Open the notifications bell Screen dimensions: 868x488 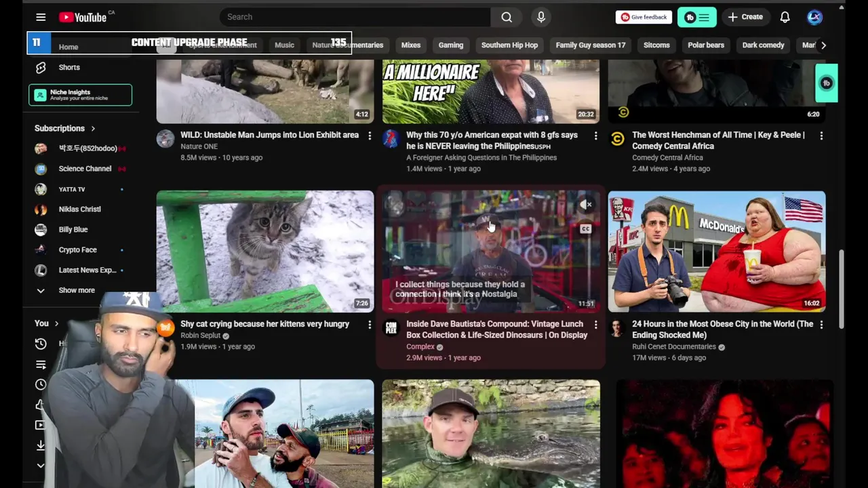click(x=785, y=17)
